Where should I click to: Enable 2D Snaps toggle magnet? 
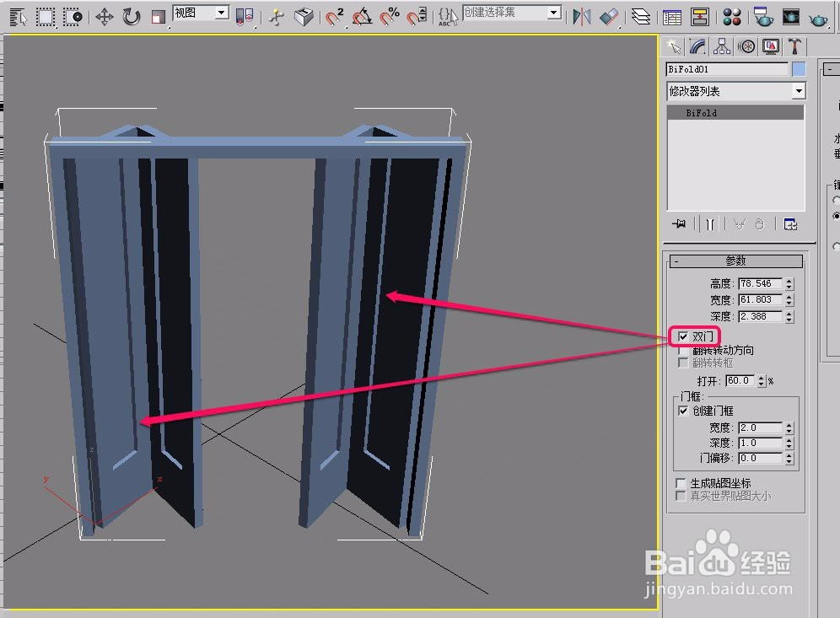tap(335, 17)
